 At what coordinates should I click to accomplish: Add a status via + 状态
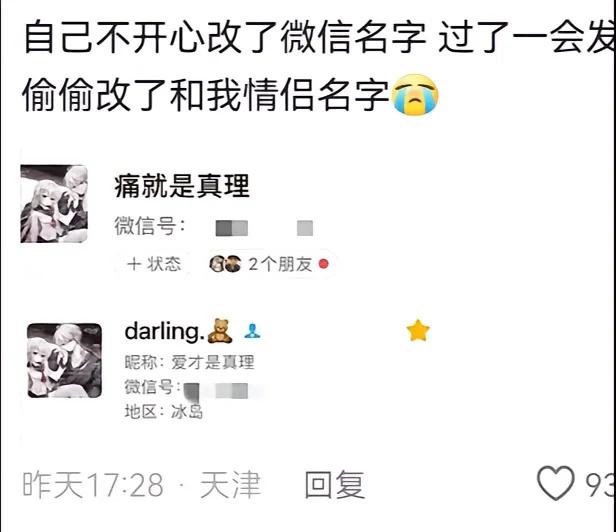[154, 264]
